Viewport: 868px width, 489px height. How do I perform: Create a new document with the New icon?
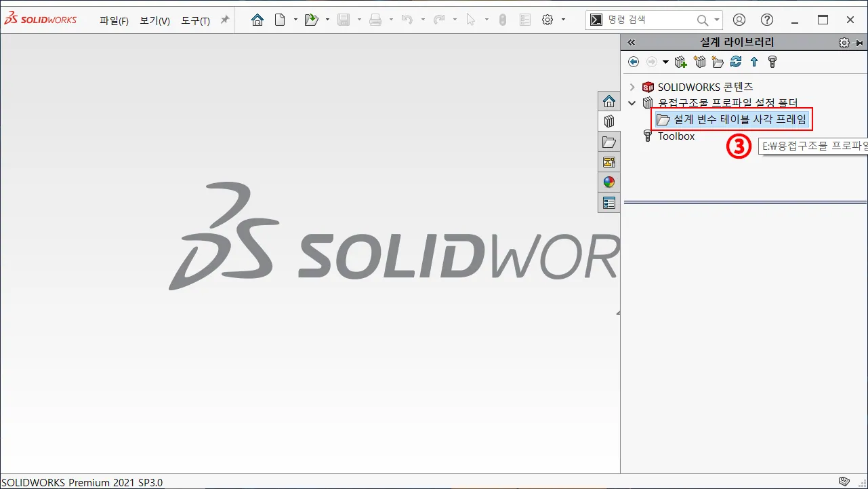coord(280,20)
